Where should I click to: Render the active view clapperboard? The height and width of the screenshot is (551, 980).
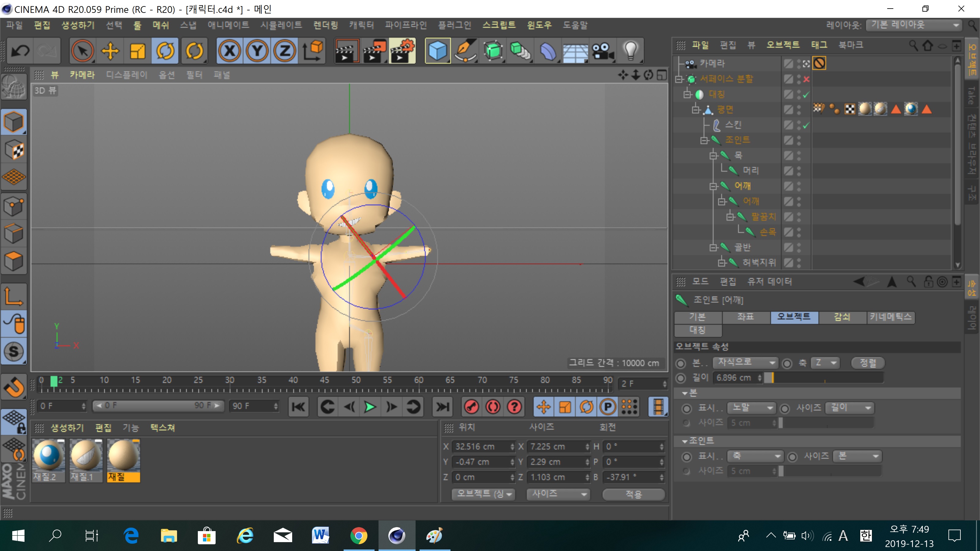[347, 51]
